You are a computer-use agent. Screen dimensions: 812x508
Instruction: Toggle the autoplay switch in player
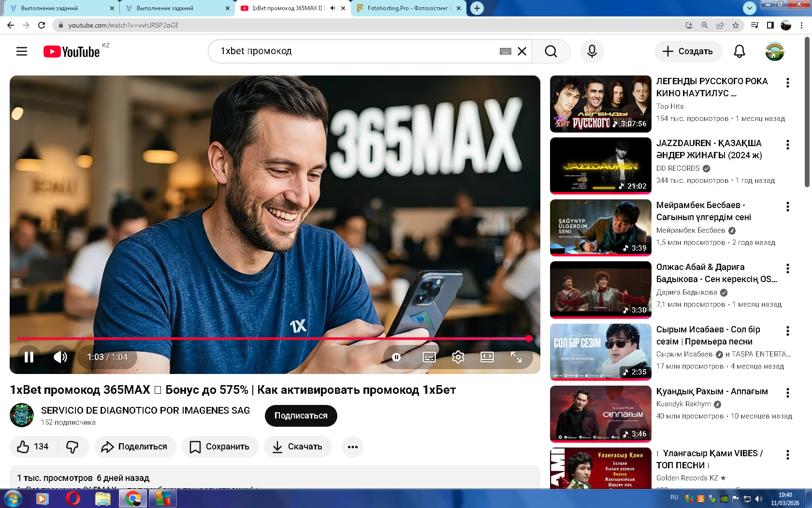tap(396, 357)
